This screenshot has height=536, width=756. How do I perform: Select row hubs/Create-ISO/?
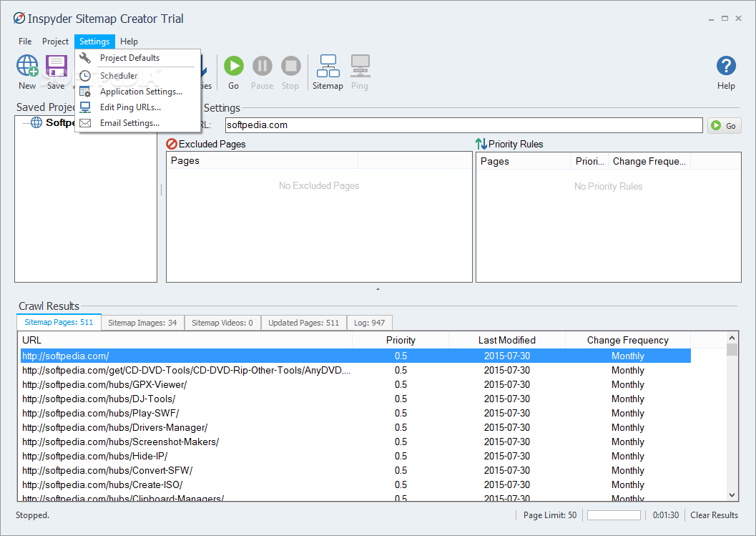pos(355,485)
